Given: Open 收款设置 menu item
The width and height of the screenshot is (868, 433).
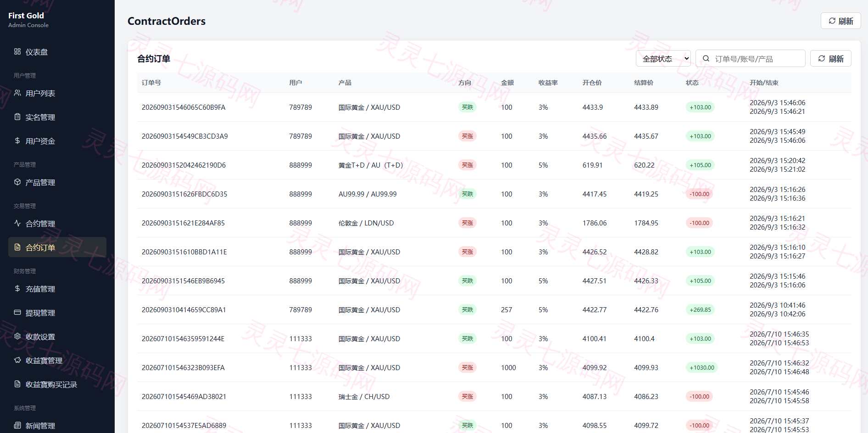Looking at the screenshot, I should 57,337.
